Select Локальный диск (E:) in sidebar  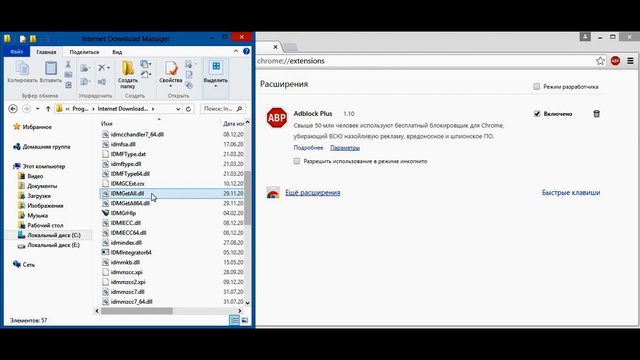point(53,245)
